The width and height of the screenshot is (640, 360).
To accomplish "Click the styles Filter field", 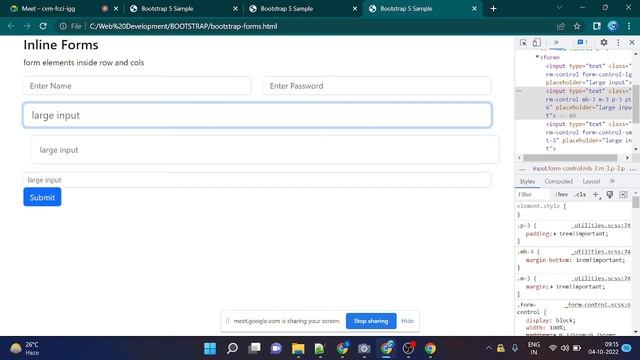I will pyautogui.click(x=533, y=195).
